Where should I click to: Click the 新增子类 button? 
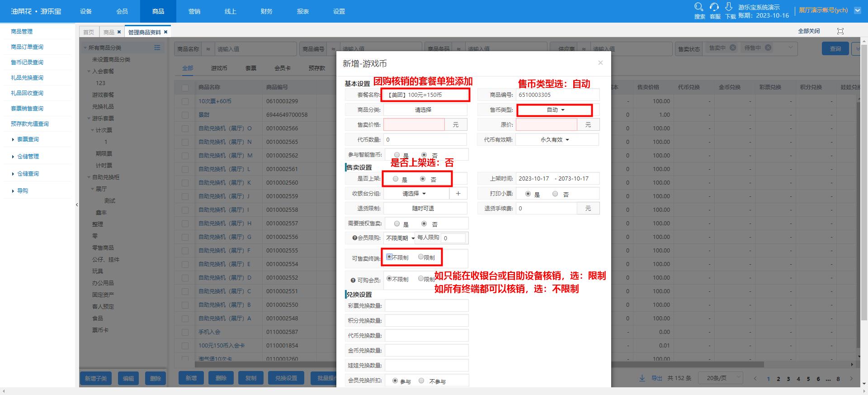(96, 378)
